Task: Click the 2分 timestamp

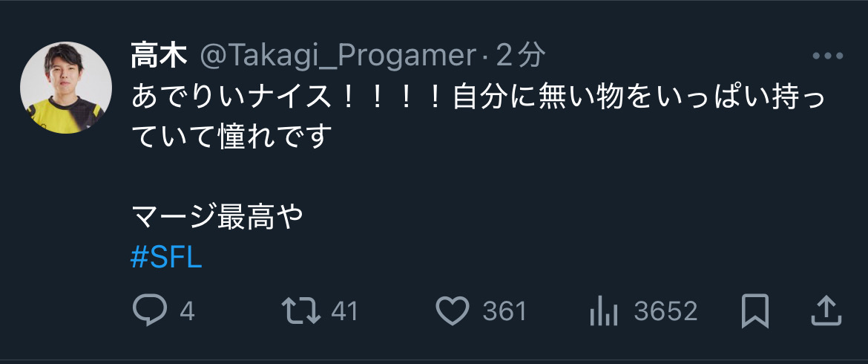Action: point(520,56)
